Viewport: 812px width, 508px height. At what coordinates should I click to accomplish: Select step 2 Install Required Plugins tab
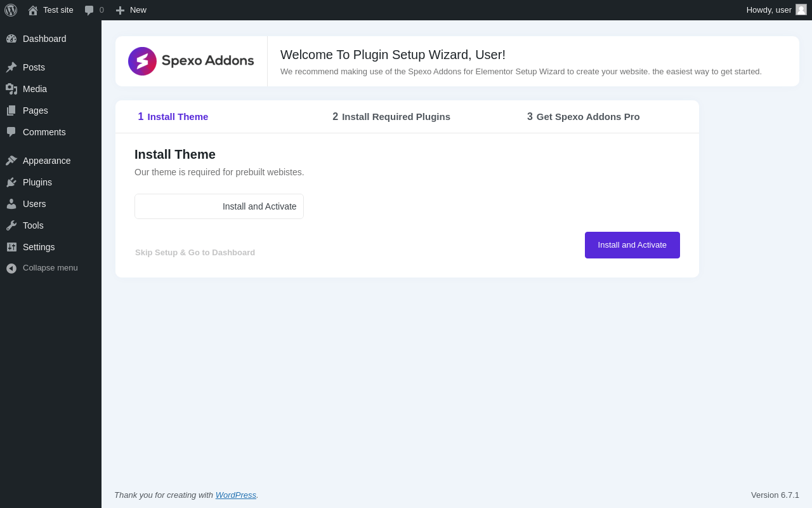coord(391,117)
